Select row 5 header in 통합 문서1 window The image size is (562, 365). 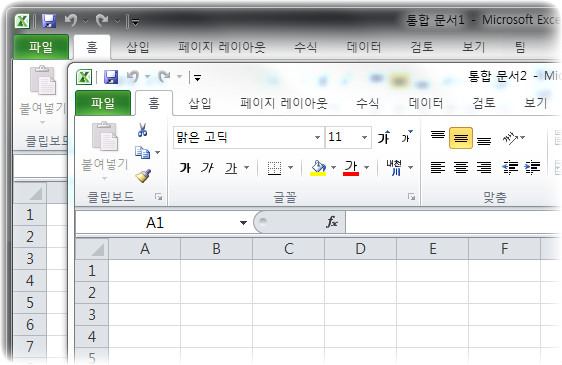[x=30, y=303]
